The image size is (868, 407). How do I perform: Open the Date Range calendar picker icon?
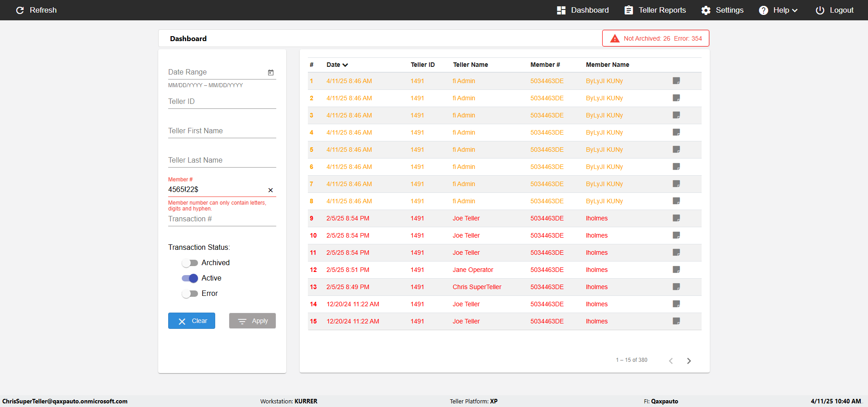point(271,72)
